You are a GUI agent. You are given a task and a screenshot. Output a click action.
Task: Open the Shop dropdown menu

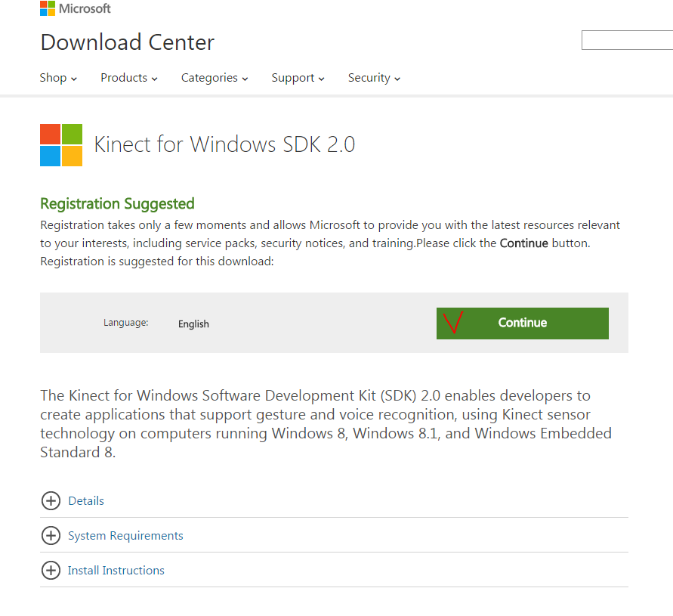[x=58, y=78]
